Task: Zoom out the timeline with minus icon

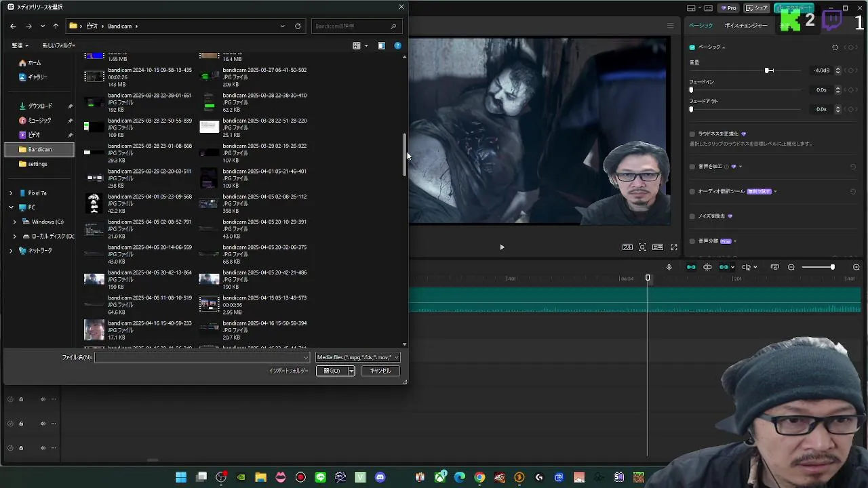Action: [791, 267]
